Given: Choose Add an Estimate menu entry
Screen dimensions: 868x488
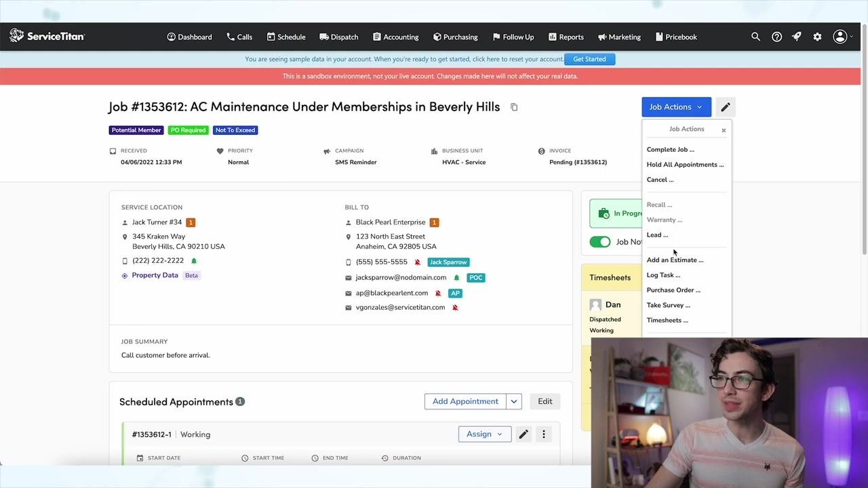Looking at the screenshot, I should pos(675,260).
